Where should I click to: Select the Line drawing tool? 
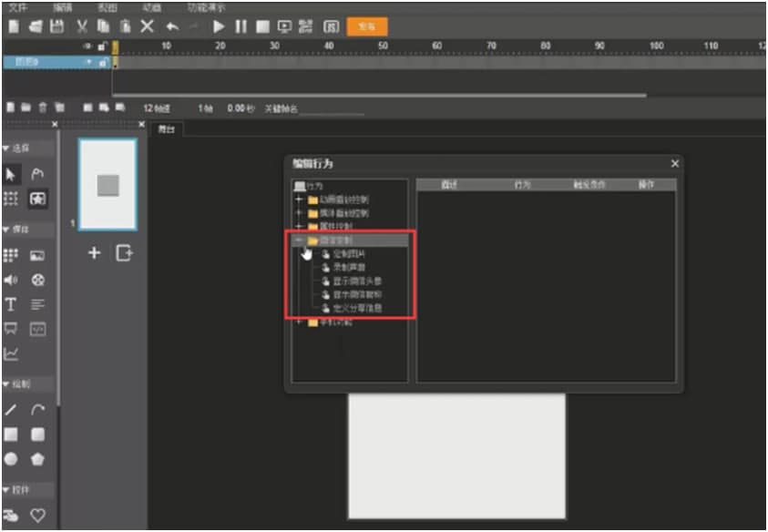12,412
